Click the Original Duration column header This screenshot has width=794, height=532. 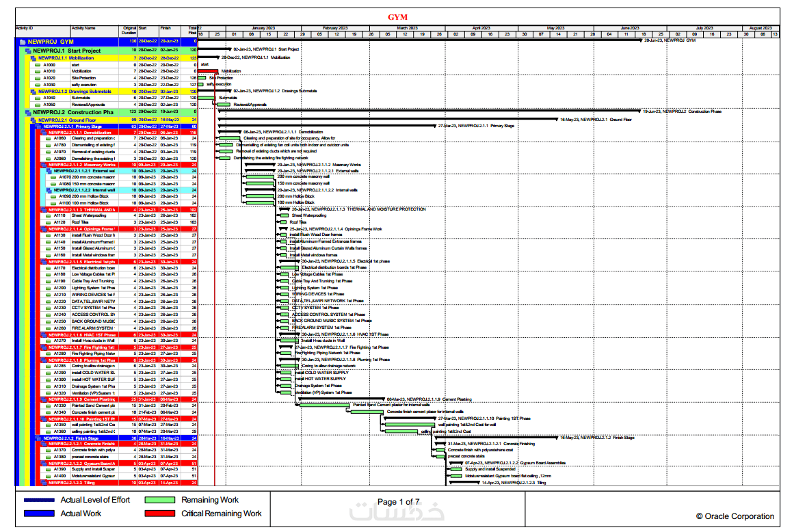pyautogui.click(x=128, y=31)
